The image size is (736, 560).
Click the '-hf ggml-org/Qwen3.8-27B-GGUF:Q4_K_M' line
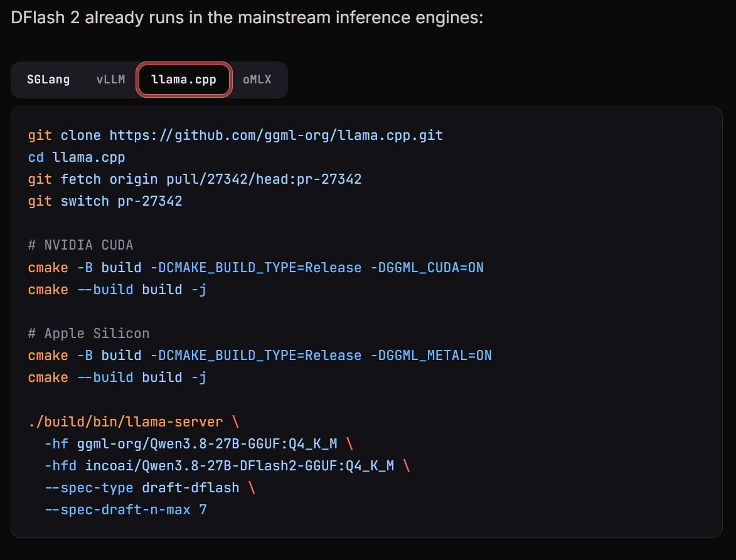pos(198,444)
